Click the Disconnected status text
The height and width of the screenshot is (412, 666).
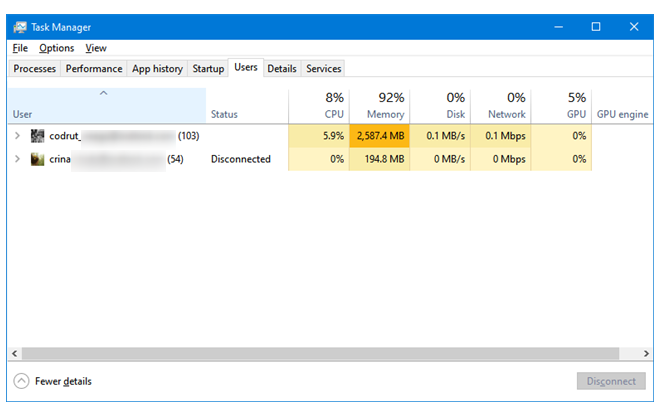pyautogui.click(x=241, y=159)
